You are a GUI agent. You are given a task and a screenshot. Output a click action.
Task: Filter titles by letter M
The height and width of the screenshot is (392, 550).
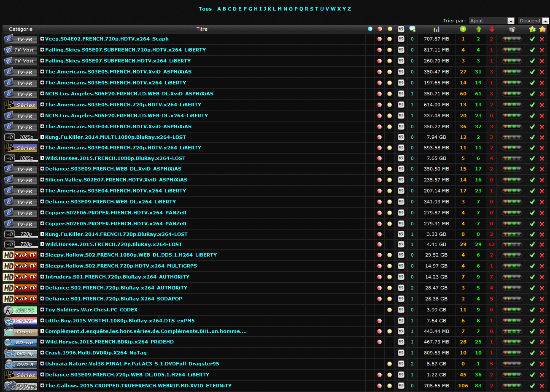click(280, 9)
